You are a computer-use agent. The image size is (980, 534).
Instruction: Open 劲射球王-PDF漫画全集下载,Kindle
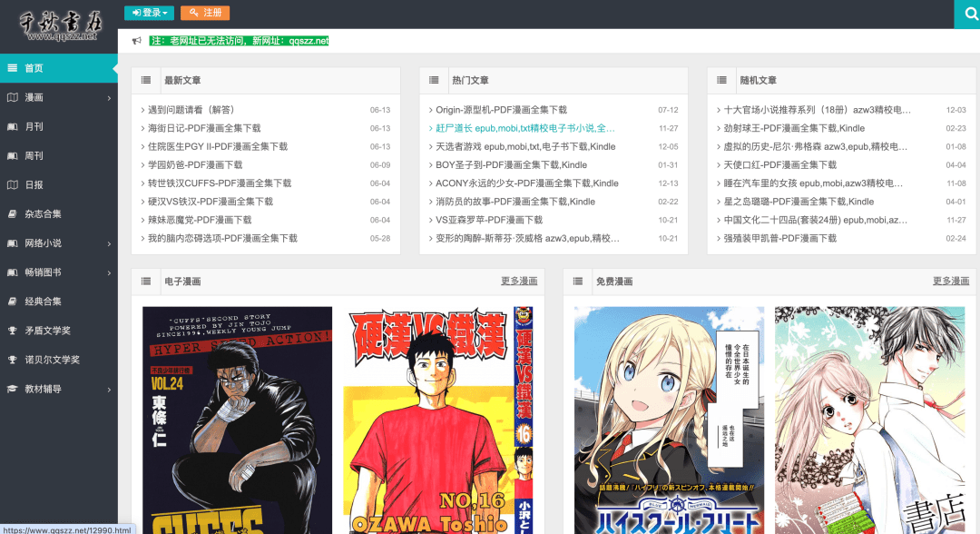(x=794, y=128)
